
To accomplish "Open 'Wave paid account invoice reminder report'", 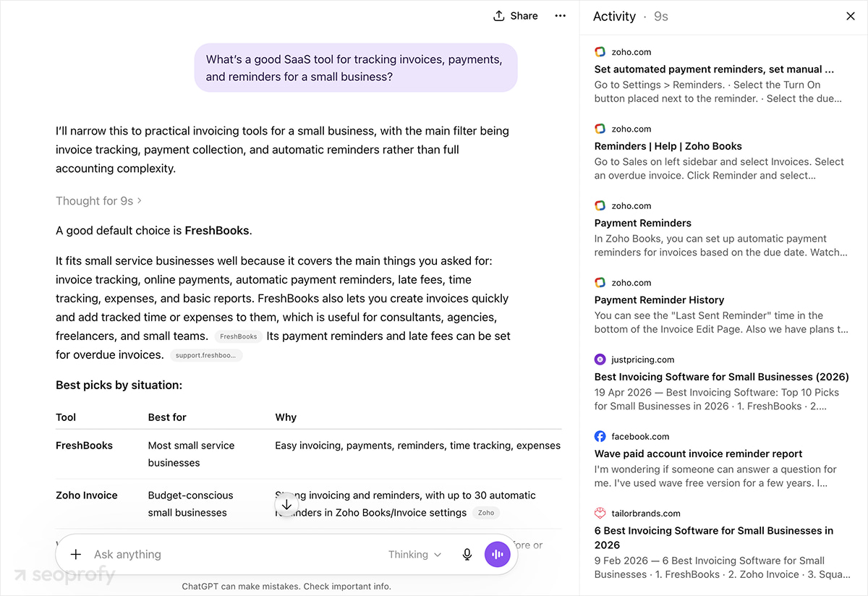I will tap(699, 454).
